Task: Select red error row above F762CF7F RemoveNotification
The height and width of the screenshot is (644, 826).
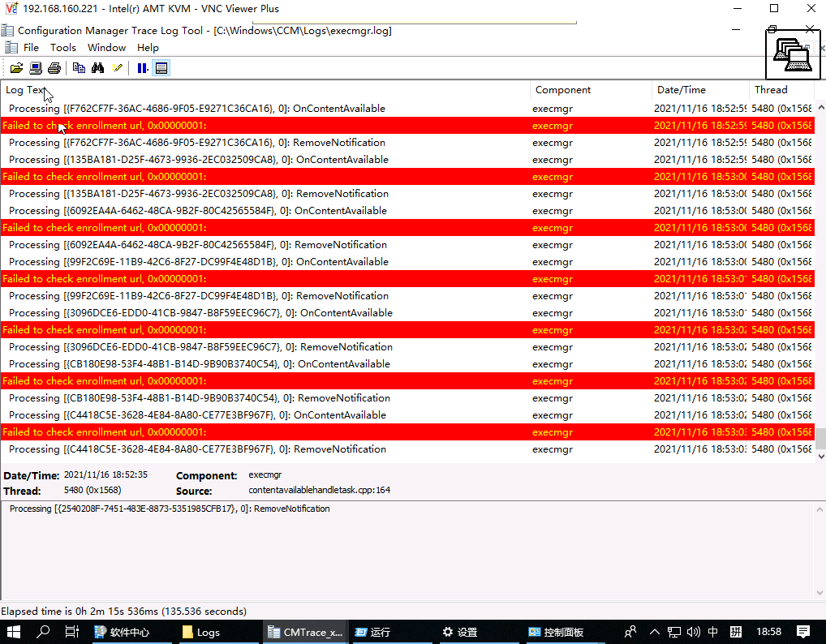Action: 407,126
